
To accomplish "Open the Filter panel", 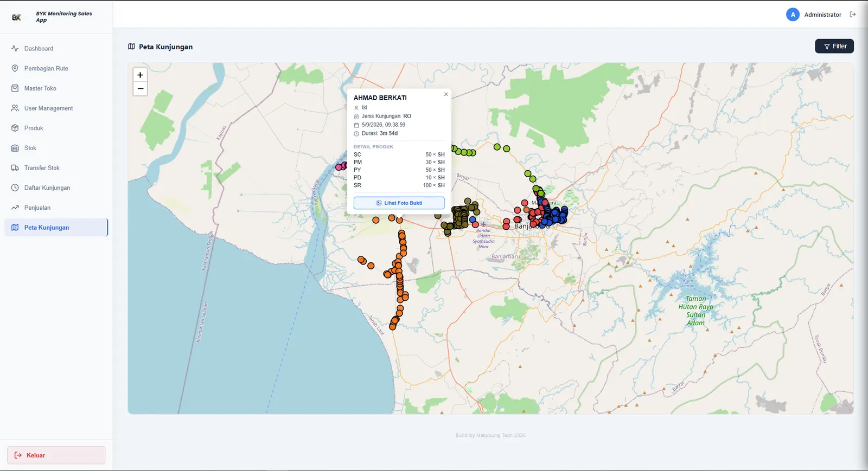I will pyautogui.click(x=834, y=46).
